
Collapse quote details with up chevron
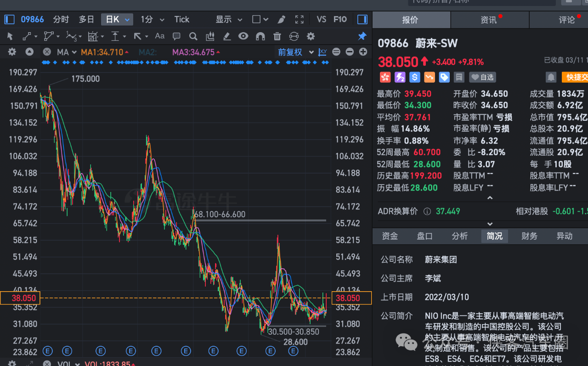pyautogui.click(x=490, y=198)
